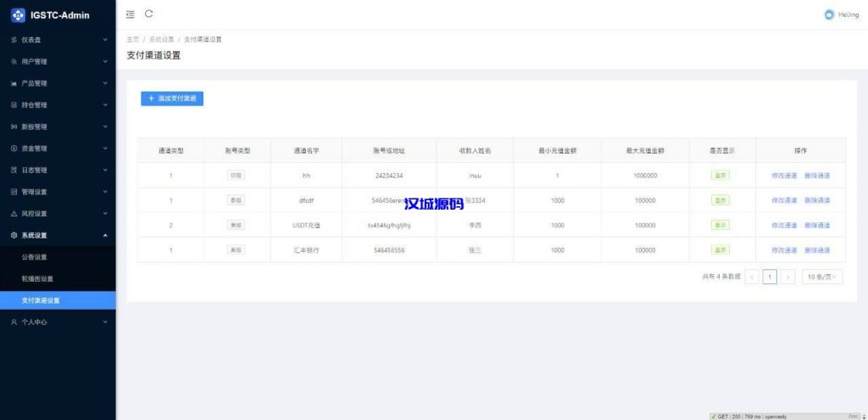Click the 显示 tag in hh row
The height and width of the screenshot is (420, 868).
[721, 175]
